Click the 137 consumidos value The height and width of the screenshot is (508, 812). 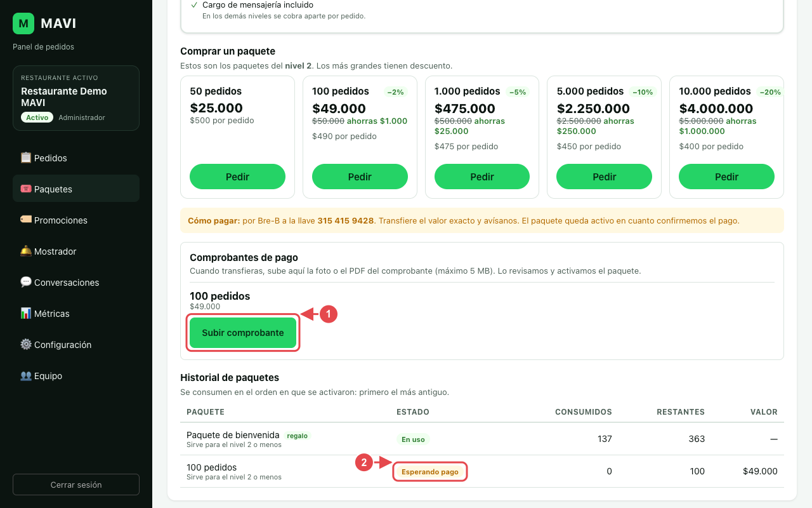(605, 439)
